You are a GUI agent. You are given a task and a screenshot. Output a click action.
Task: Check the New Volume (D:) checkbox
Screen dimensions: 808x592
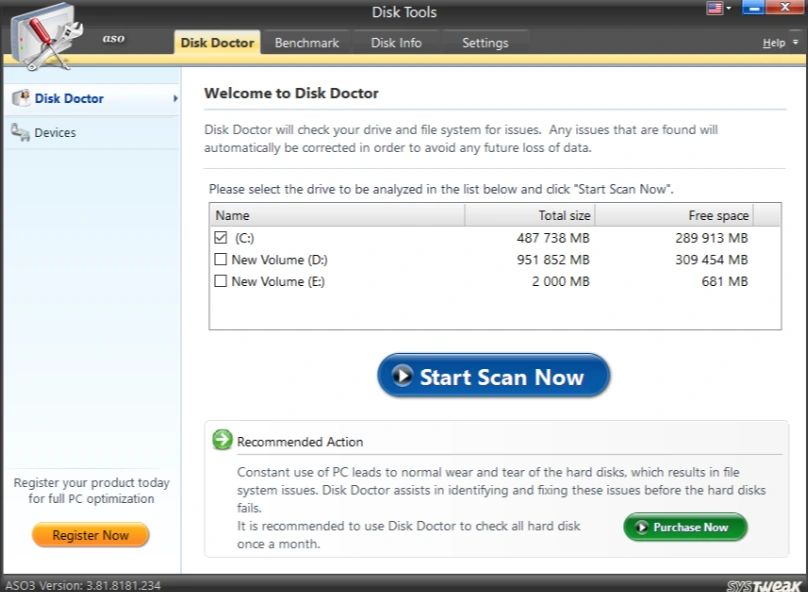221,259
